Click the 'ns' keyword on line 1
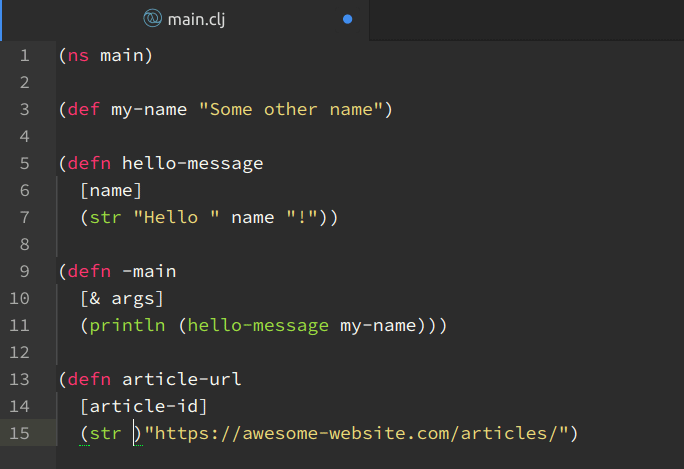Screen dimensions: 684x469 tap(79, 56)
